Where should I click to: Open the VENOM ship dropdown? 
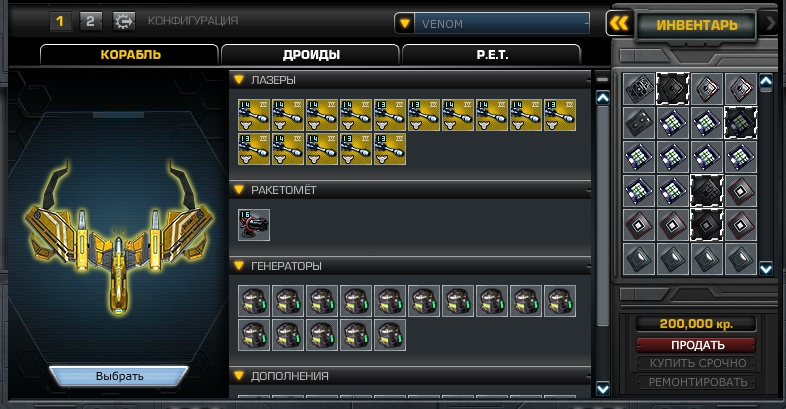(x=405, y=24)
